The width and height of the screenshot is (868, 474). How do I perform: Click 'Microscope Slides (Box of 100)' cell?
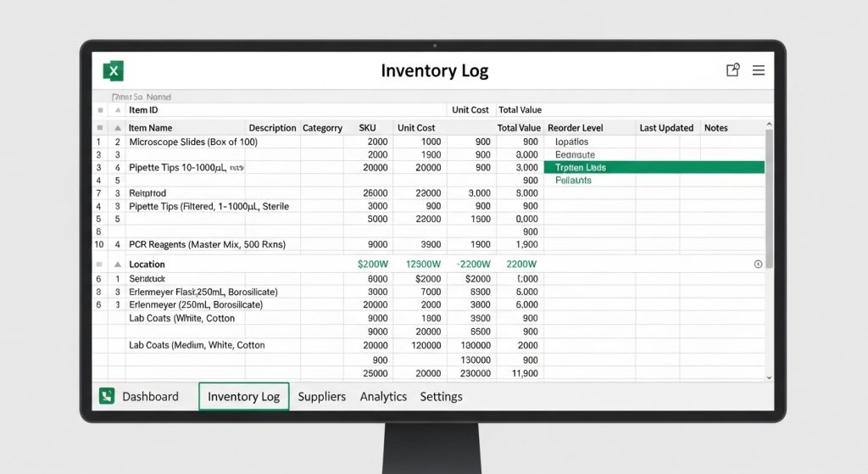[x=193, y=142]
